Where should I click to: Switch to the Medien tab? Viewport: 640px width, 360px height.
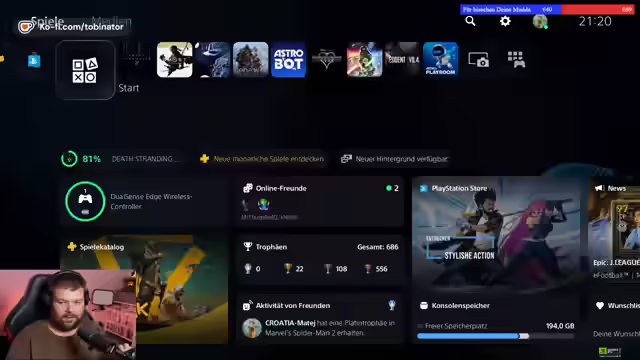[111, 20]
